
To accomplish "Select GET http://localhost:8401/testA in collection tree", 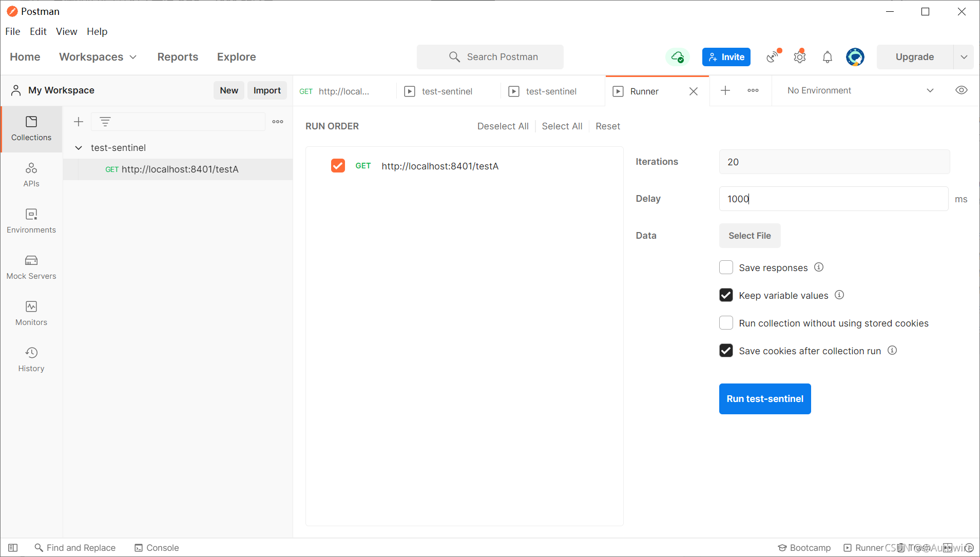I will [178, 169].
